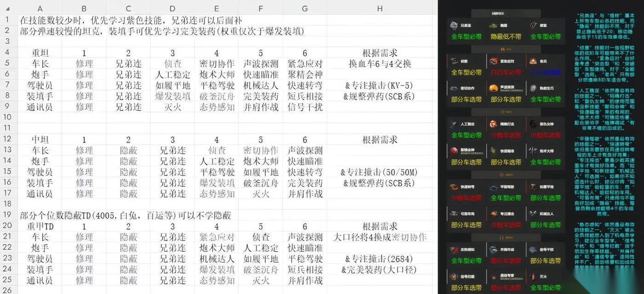The width and height of the screenshot is (644, 294).
Task: Select the &专注撞击(KV-5) cell
Action: 380,85
